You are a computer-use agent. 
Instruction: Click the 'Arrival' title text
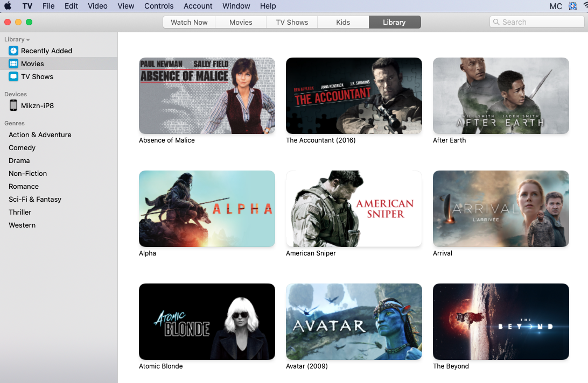[443, 253]
